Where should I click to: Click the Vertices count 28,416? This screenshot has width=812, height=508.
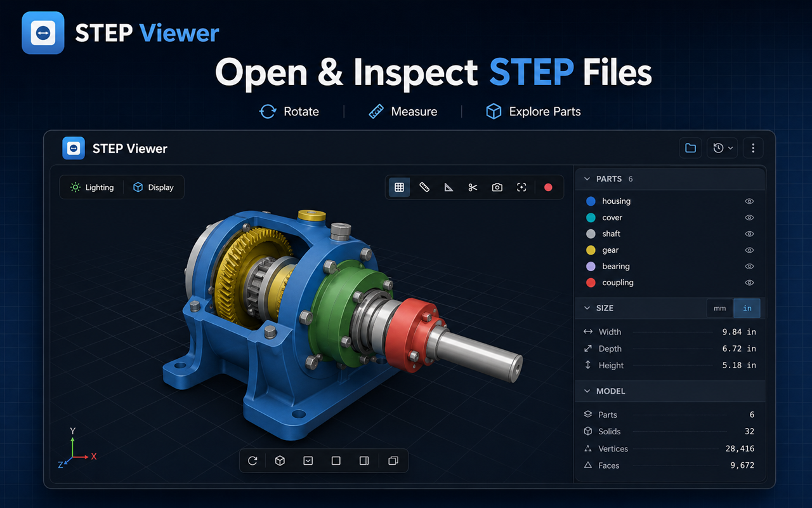point(739,448)
